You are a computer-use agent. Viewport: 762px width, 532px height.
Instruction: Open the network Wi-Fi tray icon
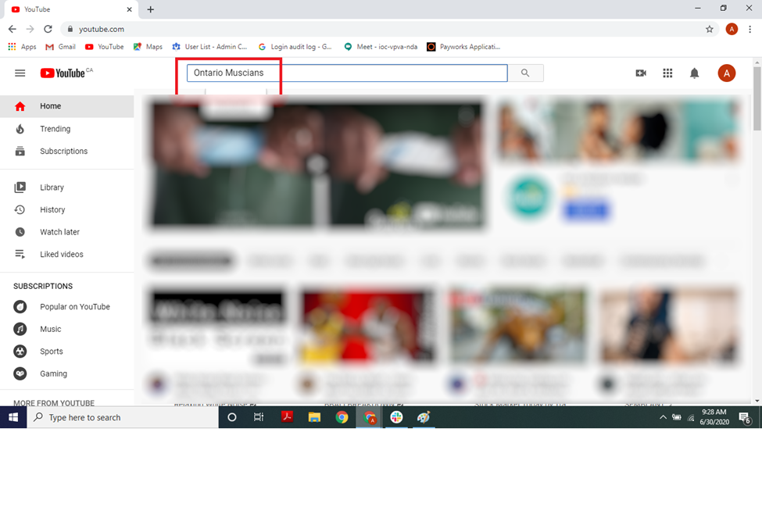coord(691,417)
